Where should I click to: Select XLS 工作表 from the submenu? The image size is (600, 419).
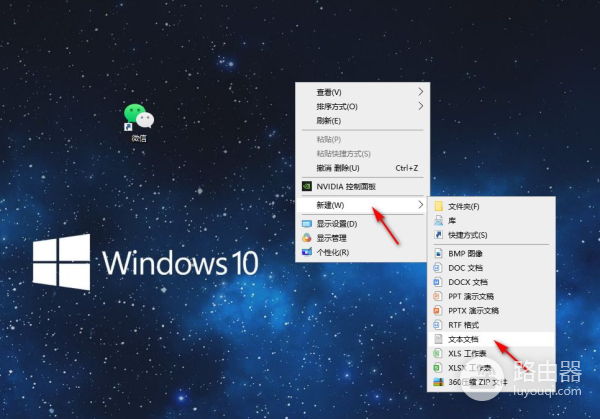(x=470, y=354)
